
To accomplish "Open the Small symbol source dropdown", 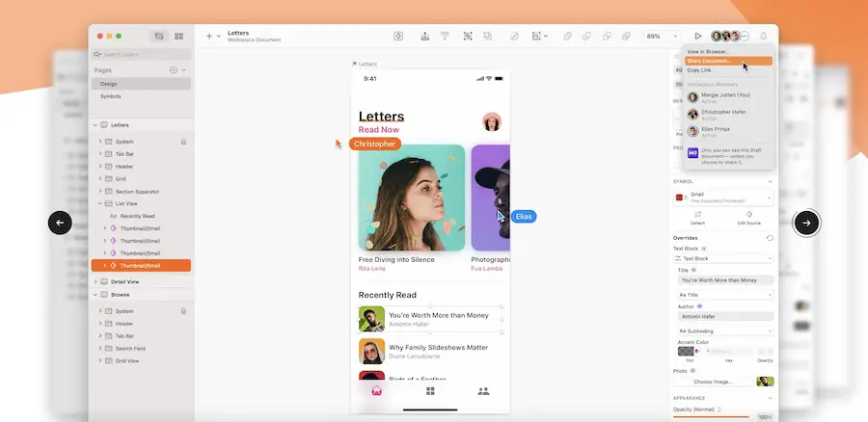I will 723,198.
